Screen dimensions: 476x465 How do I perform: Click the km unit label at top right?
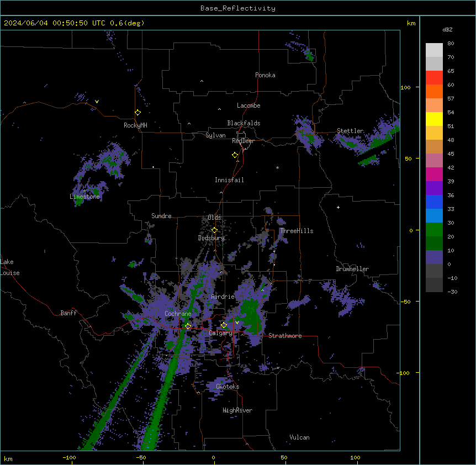point(411,23)
